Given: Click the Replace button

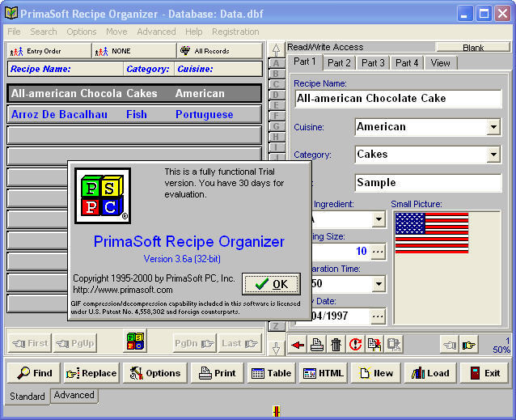Looking at the screenshot, I should (91, 373).
